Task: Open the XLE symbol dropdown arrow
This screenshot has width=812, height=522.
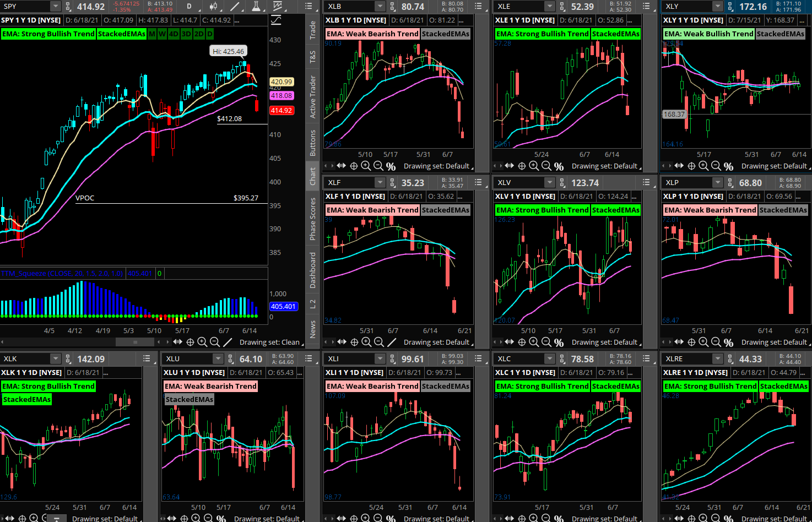Action: point(549,7)
